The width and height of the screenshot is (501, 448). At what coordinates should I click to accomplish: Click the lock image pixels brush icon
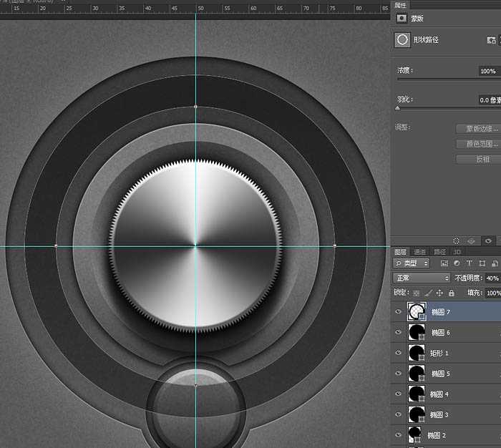pyautogui.click(x=429, y=293)
